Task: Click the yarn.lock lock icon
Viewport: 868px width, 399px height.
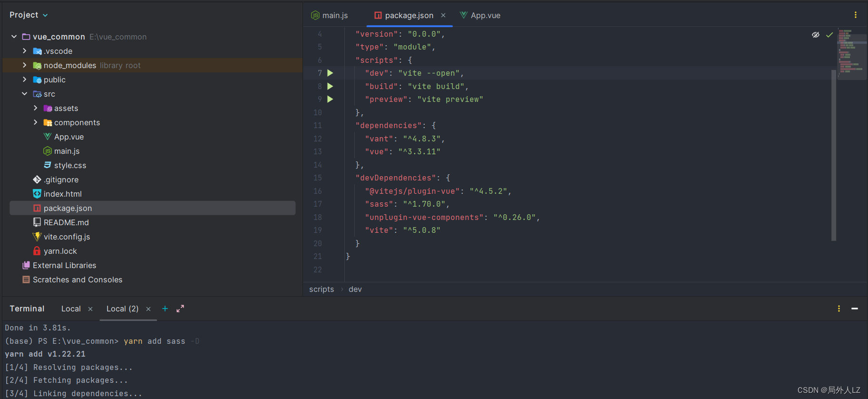Action: pyautogui.click(x=37, y=251)
